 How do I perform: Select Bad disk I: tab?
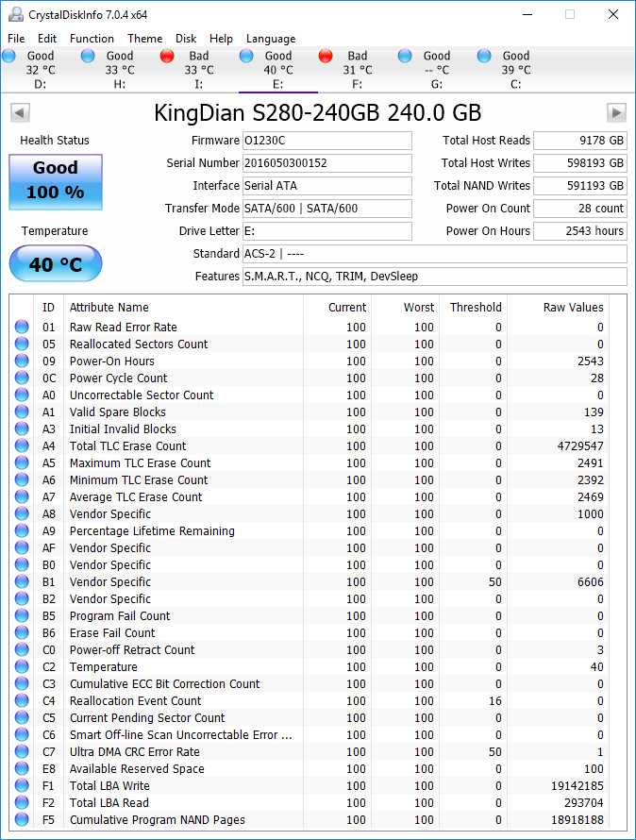pyautogui.click(x=199, y=70)
